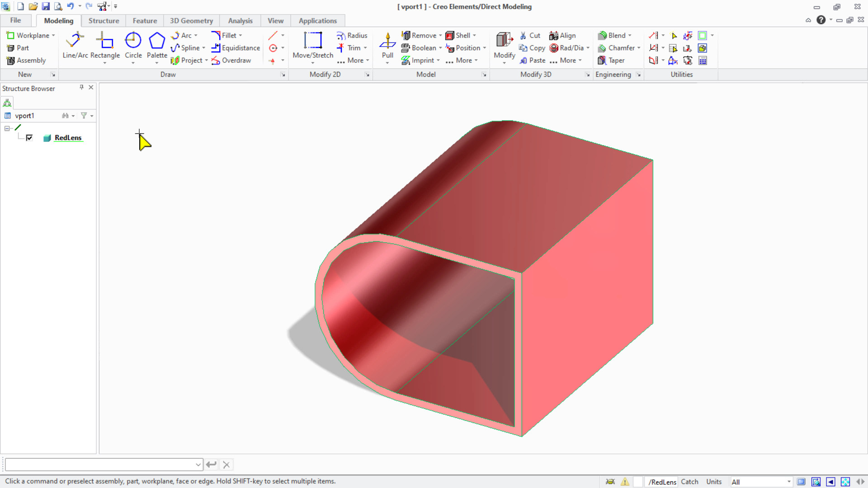This screenshot has height=488, width=868.
Task: Select the Line/Arc draw tool
Action: click(75, 45)
